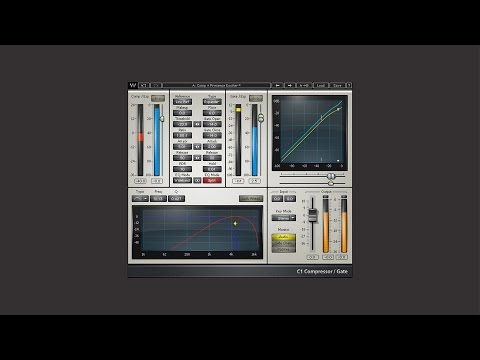Click the output level fader handle
Viewport: 480px width, 360px height.
coord(312,215)
